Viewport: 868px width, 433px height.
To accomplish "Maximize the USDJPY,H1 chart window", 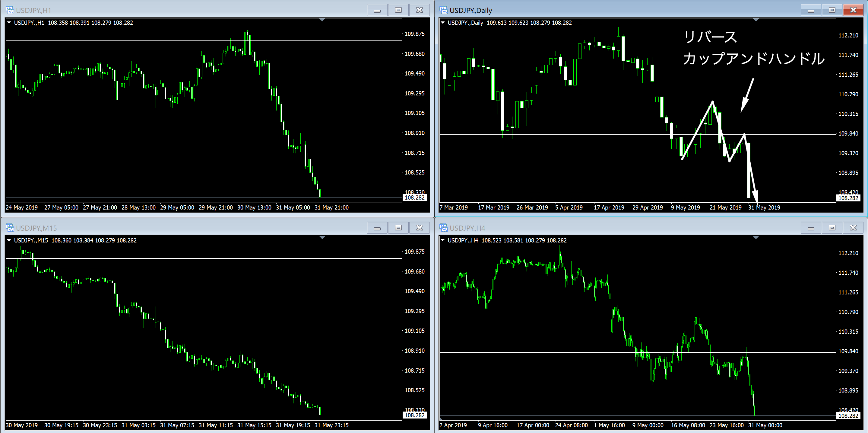I will 398,10.
